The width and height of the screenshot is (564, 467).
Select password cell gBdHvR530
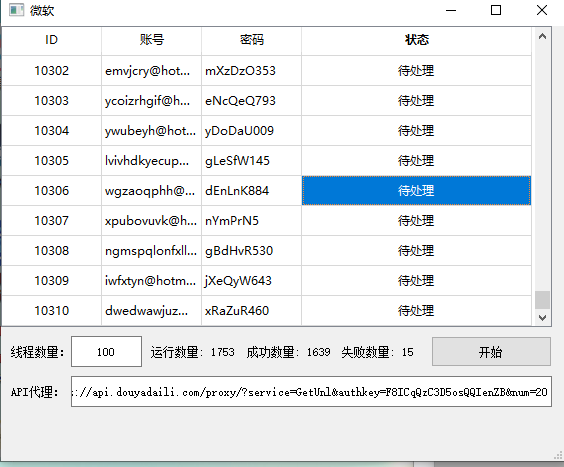coord(251,251)
